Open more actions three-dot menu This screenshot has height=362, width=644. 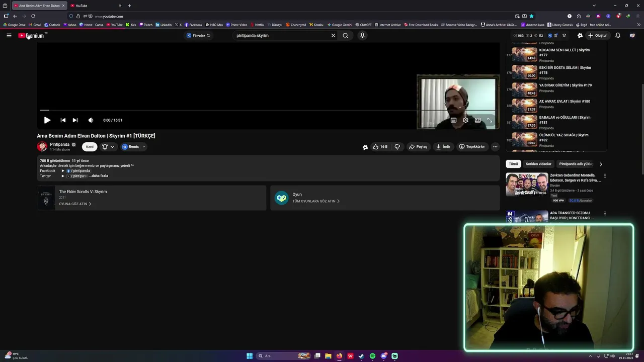coord(495,147)
